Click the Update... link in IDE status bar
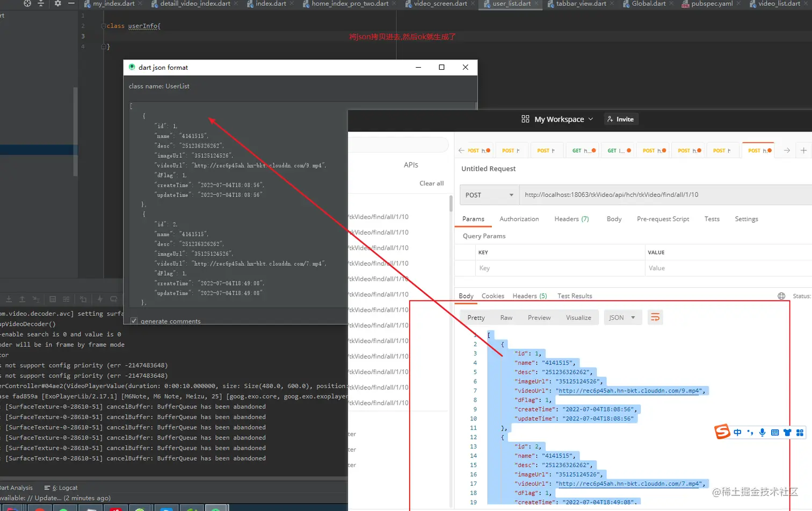 [48, 498]
